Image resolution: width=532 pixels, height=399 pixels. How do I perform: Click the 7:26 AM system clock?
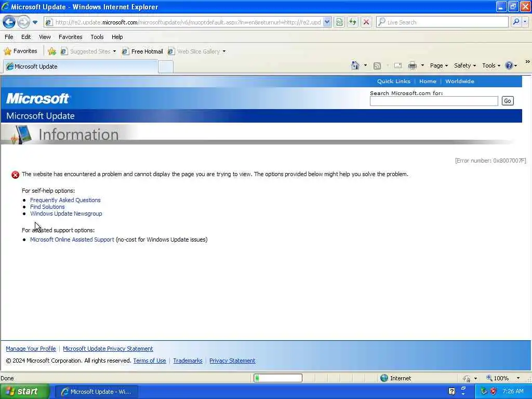pos(513,392)
